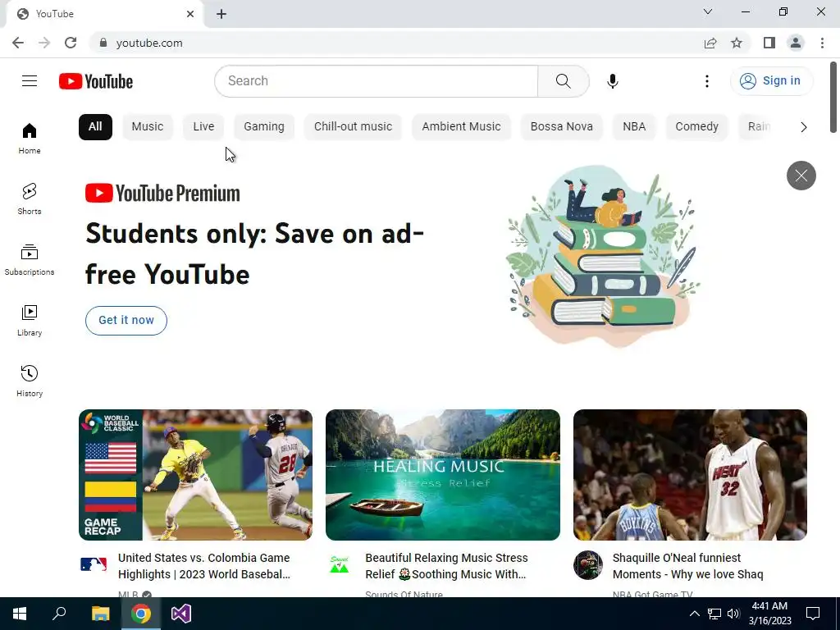
Task: Bookmark this tab with star icon
Action: 737,43
